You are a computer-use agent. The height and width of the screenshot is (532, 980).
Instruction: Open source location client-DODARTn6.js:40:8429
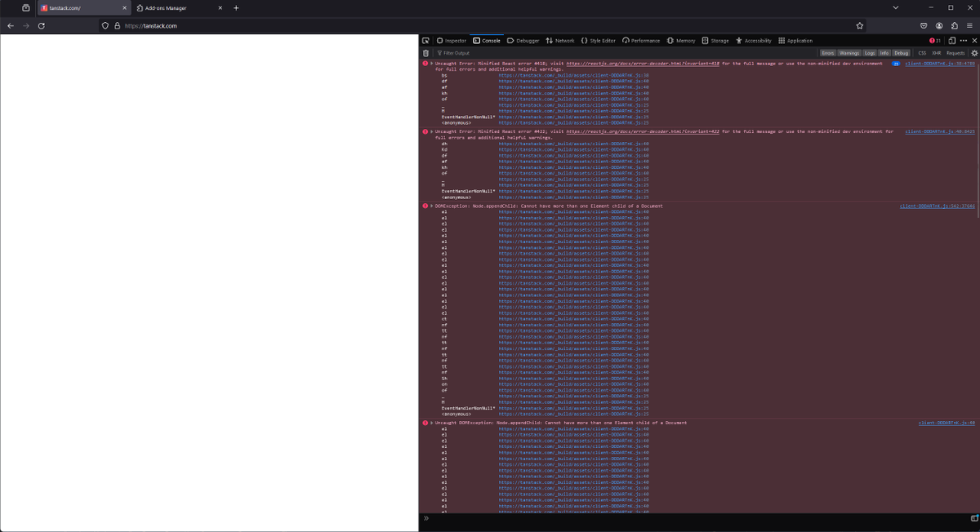coord(940,131)
